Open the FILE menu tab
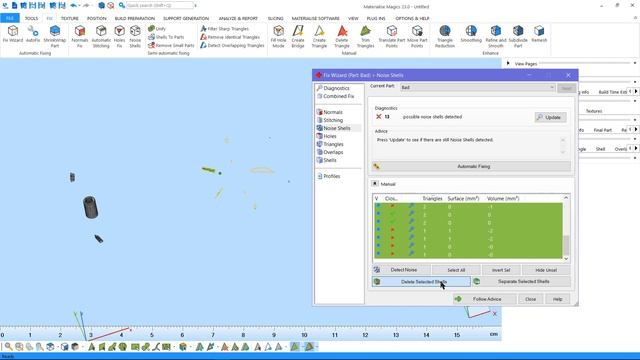The width and height of the screenshot is (640, 360). [10, 18]
